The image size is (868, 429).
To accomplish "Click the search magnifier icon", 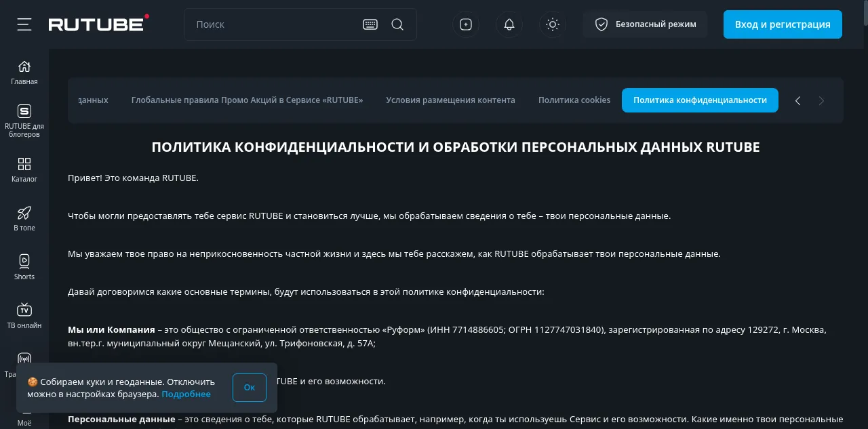I will (397, 24).
